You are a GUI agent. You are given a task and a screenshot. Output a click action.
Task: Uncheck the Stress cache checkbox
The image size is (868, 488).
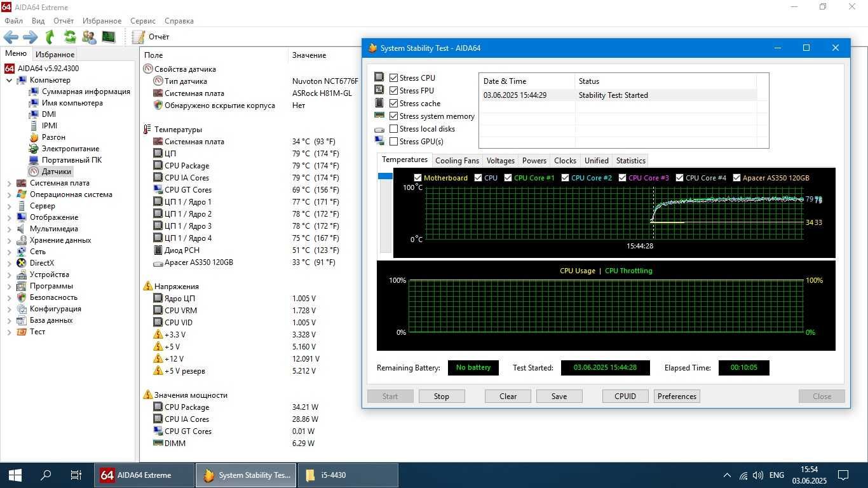(x=393, y=103)
